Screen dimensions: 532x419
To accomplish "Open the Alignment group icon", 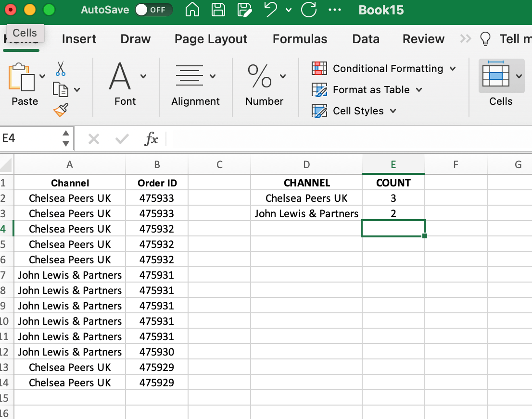I will point(190,75).
